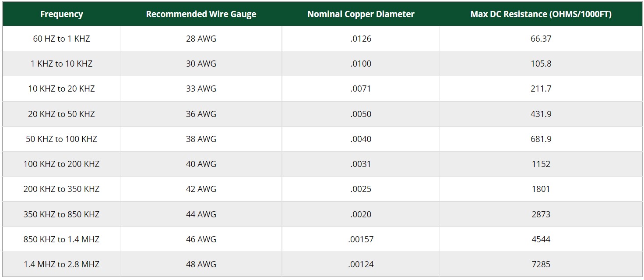The width and height of the screenshot is (644, 280).
Task: Select the 60 HZ to 1 KHZ cell
Action: point(61,39)
